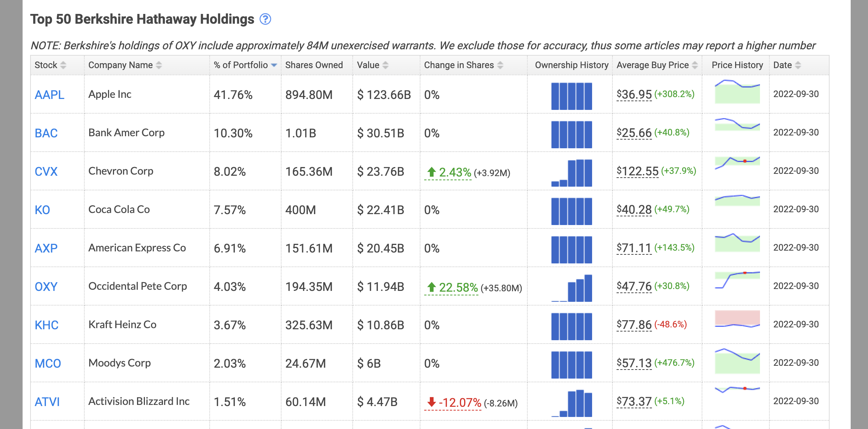Click the 41.76% portfolio value
Image resolution: width=868 pixels, height=429 pixels.
233,95
